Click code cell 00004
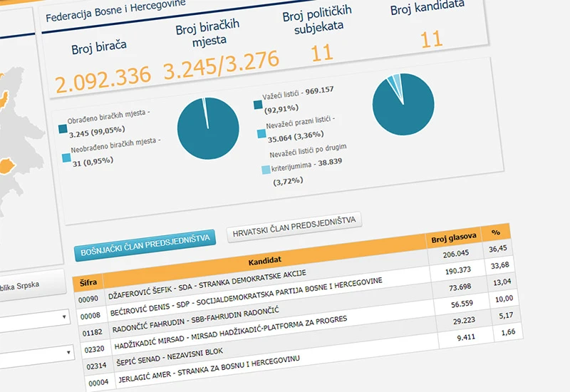This screenshot has width=570, height=392. coord(98,383)
